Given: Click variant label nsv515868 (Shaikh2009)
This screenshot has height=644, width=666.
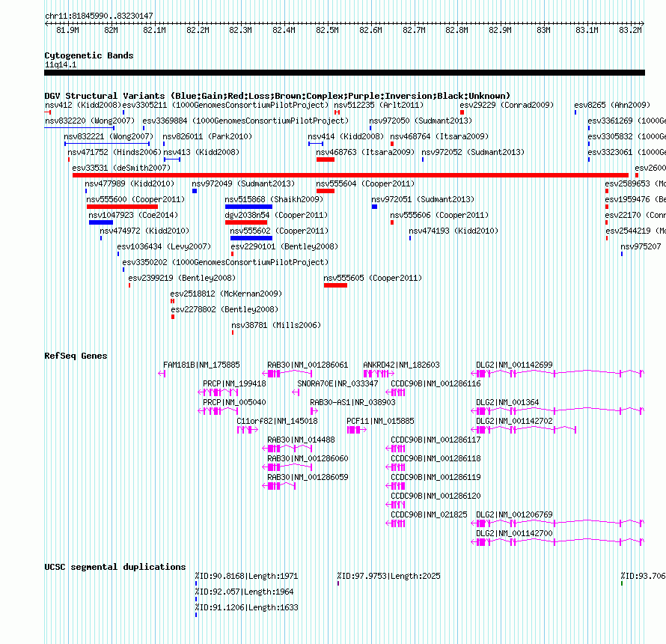Looking at the screenshot, I should pos(274,199).
